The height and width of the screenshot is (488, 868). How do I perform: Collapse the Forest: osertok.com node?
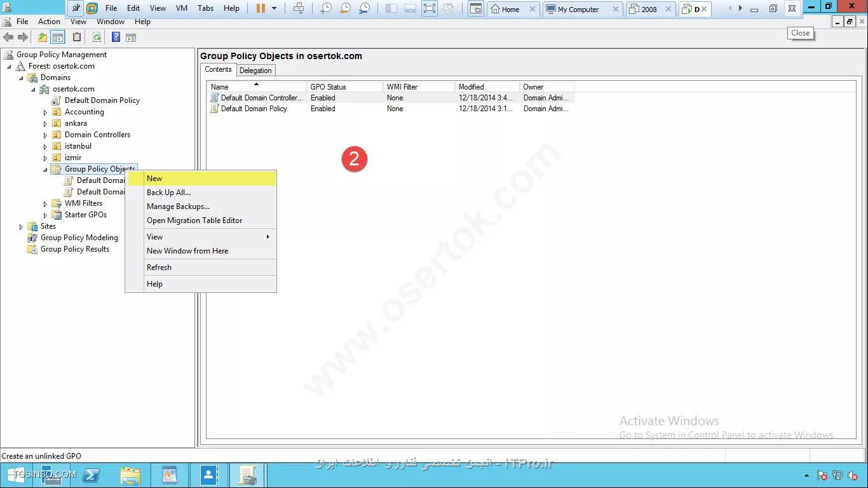tap(9, 66)
